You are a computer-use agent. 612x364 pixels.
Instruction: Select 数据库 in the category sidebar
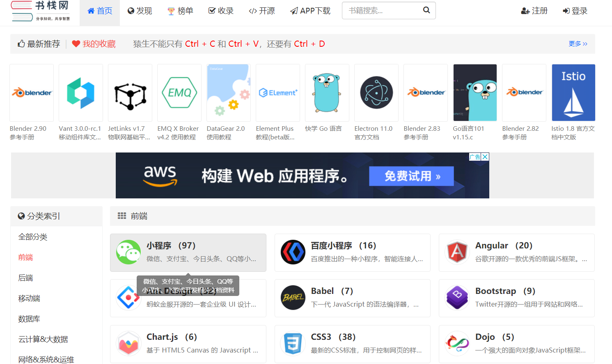29,319
